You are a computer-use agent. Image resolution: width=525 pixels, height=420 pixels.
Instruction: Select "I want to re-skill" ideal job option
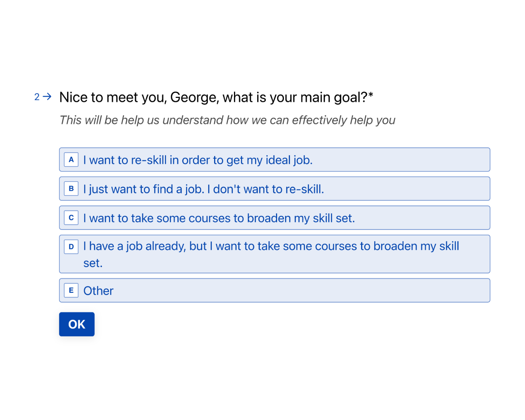198,160
